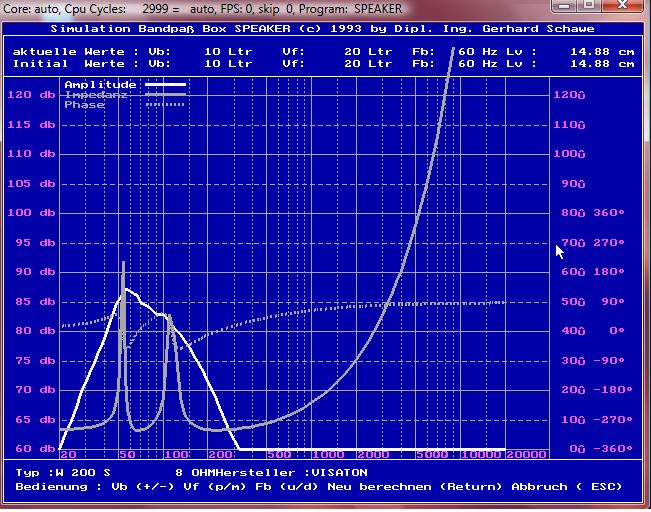Click the dotted Phase legend line sample
Viewport: 651px width, 512px height.
165,105
